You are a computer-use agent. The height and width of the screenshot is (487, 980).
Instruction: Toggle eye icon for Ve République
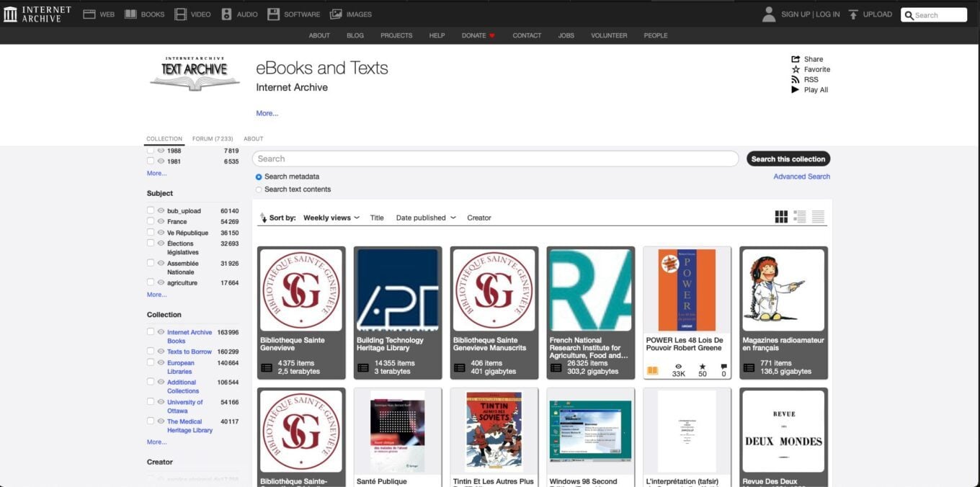[161, 233]
